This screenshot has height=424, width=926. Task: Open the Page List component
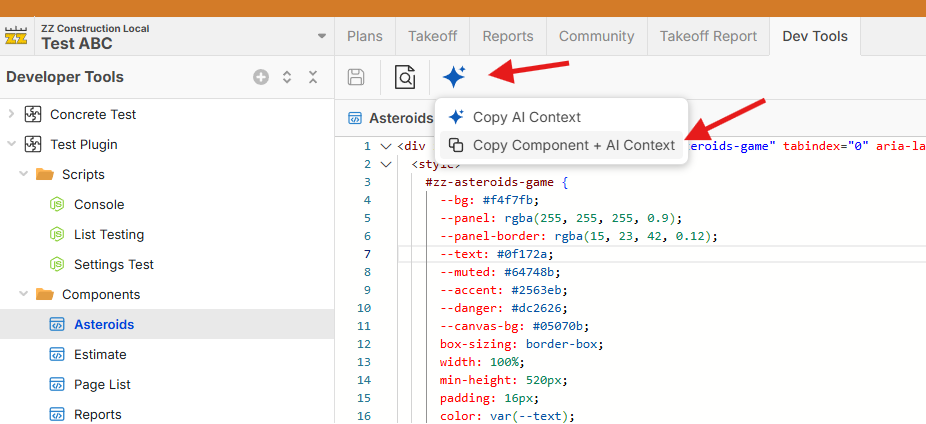[x=102, y=384]
